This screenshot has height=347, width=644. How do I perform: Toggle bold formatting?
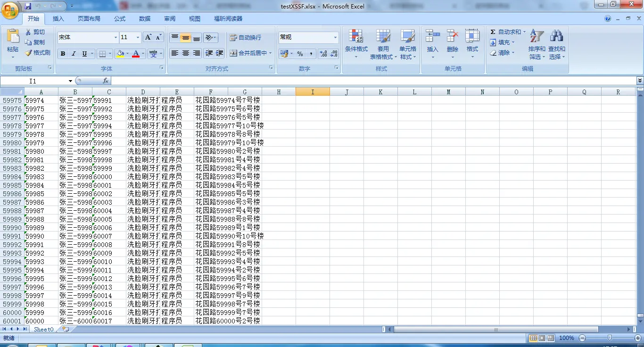click(63, 54)
